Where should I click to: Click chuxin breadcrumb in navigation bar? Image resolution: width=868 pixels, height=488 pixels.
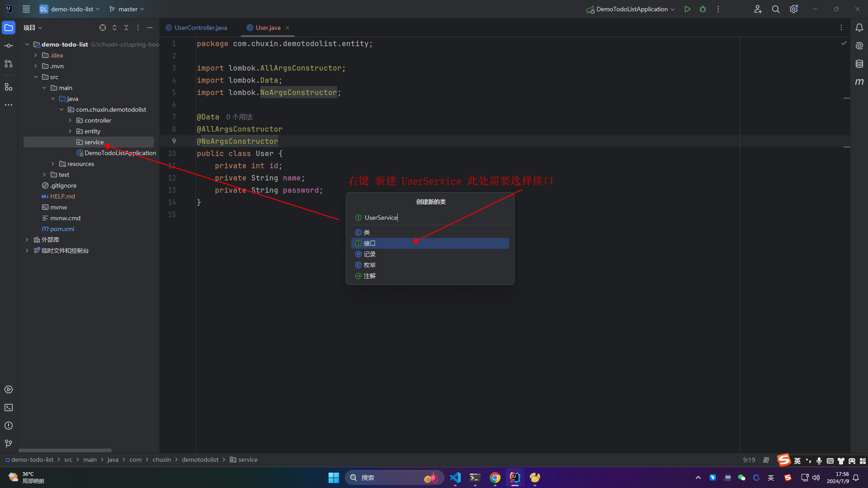point(162,460)
